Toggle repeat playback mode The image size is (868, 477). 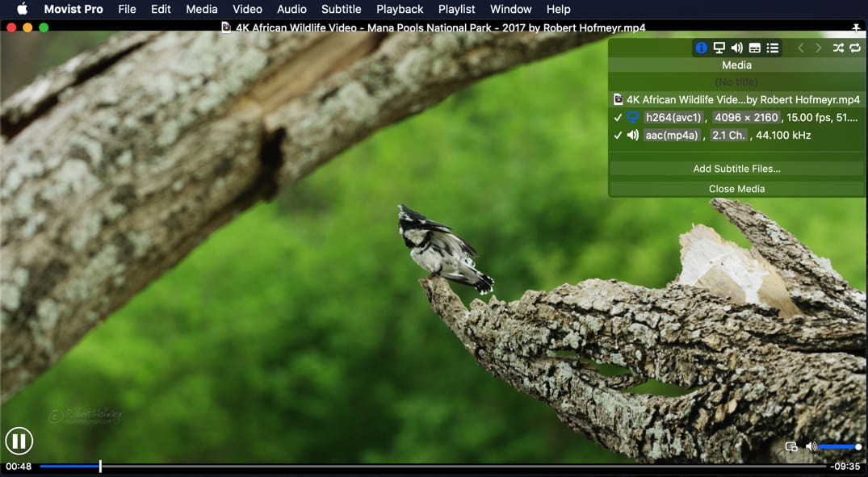click(855, 48)
